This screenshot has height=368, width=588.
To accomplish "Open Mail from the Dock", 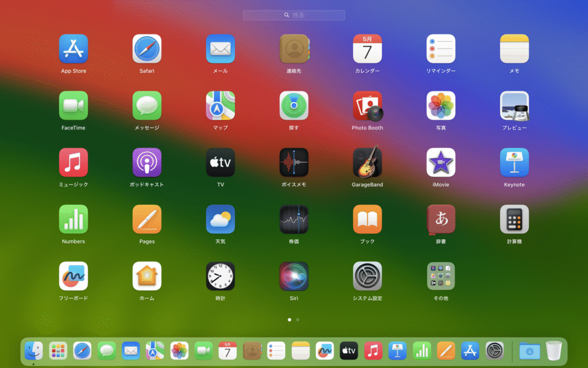I will coord(131,351).
